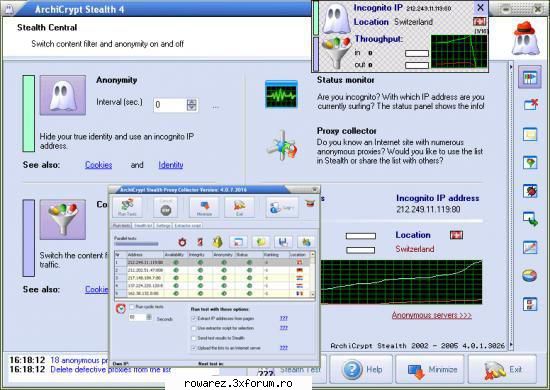Open the Identity link under Anonymity
This screenshot has height=390, width=550.
coord(171,165)
